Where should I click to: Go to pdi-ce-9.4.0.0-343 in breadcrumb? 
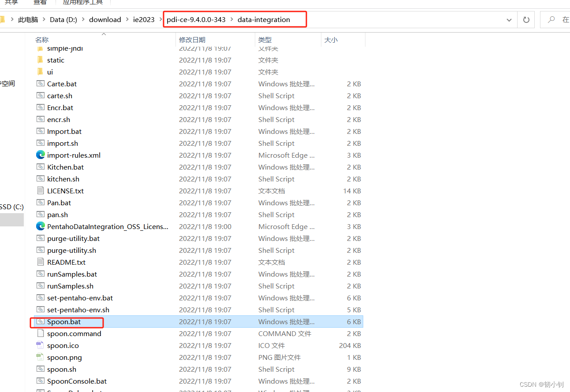pos(196,20)
